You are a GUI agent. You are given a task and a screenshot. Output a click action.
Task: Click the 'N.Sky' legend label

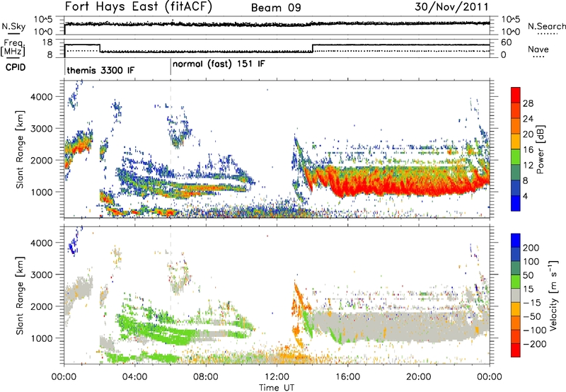point(13,26)
